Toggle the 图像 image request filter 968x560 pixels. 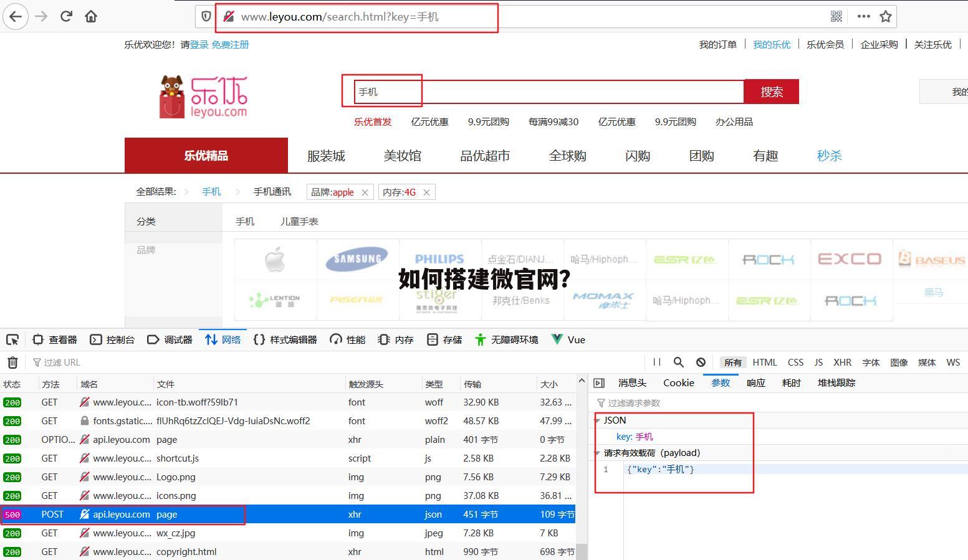pyautogui.click(x=899, y=362)
